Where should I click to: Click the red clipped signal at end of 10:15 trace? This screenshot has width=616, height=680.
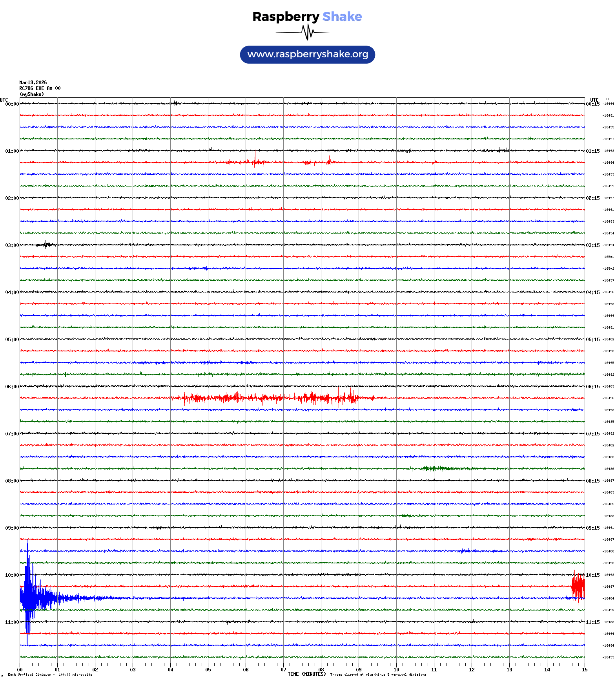coord(578,586)
